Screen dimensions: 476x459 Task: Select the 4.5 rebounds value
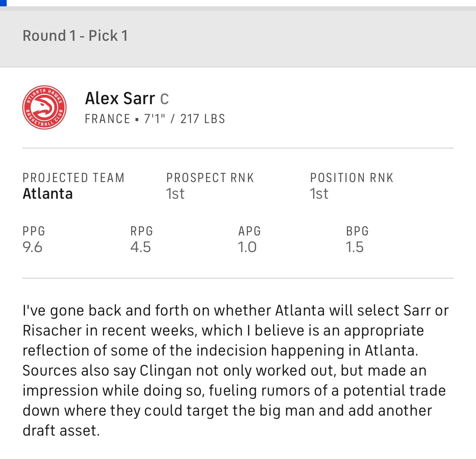(x=141, y=247)
